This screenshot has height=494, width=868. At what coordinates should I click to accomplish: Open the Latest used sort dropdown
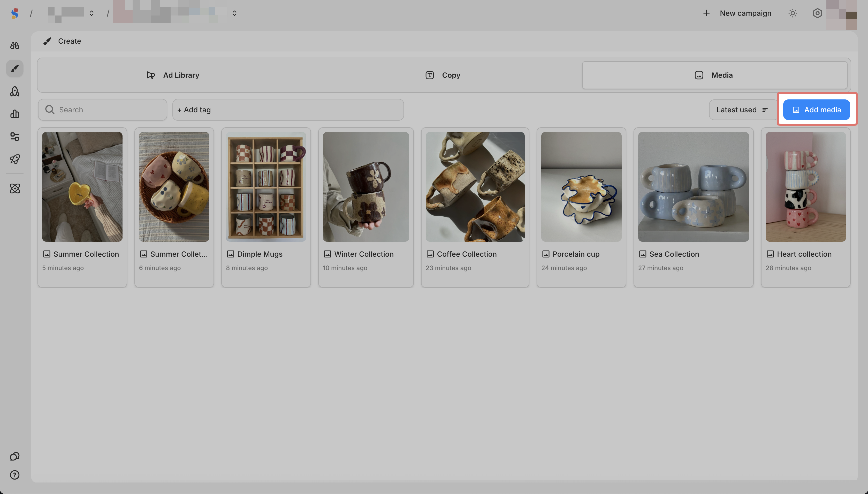(742, 109)
